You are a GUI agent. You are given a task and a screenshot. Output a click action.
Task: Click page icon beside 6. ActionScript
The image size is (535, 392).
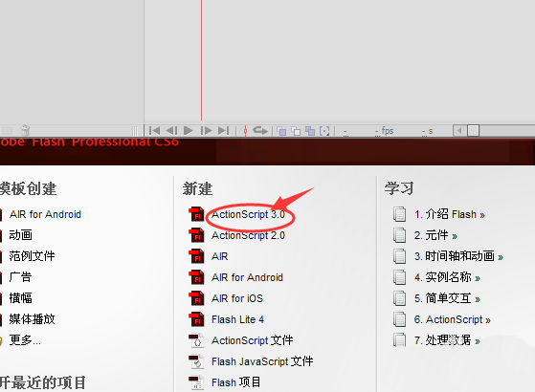coord(399,319)
